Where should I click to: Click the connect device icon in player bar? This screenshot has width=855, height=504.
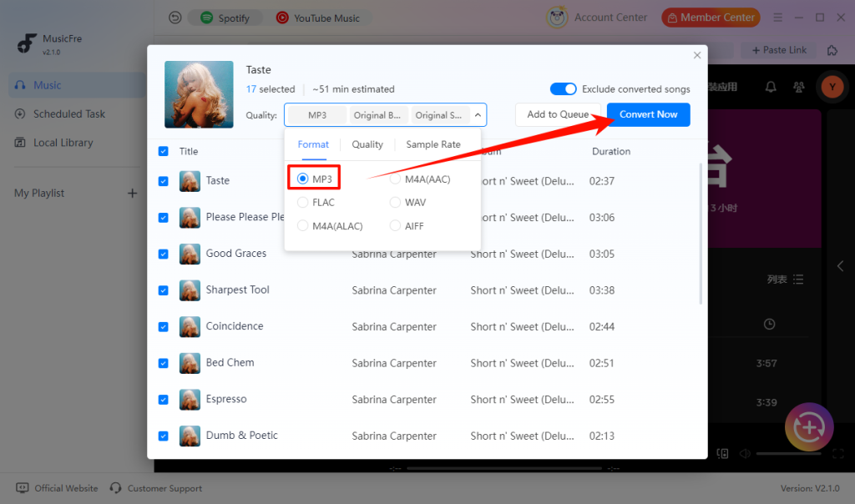point(722,453)
